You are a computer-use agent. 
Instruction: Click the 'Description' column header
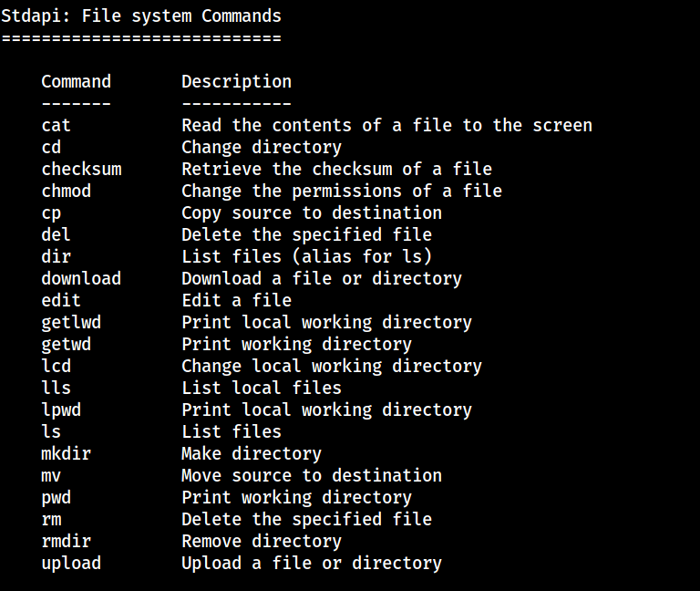tap(236, 82)
